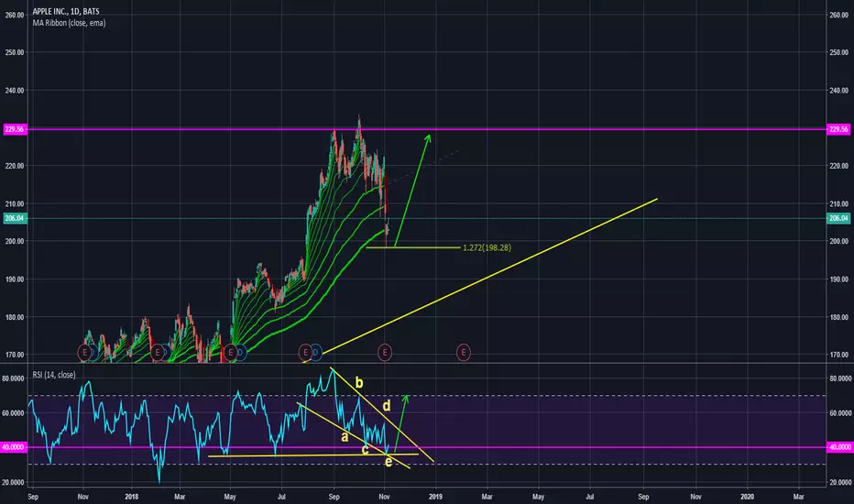Select the RSI (14, close) indicator legend
Image resolution: width=854 pixels, height=504 pixels.
[54, 375]
